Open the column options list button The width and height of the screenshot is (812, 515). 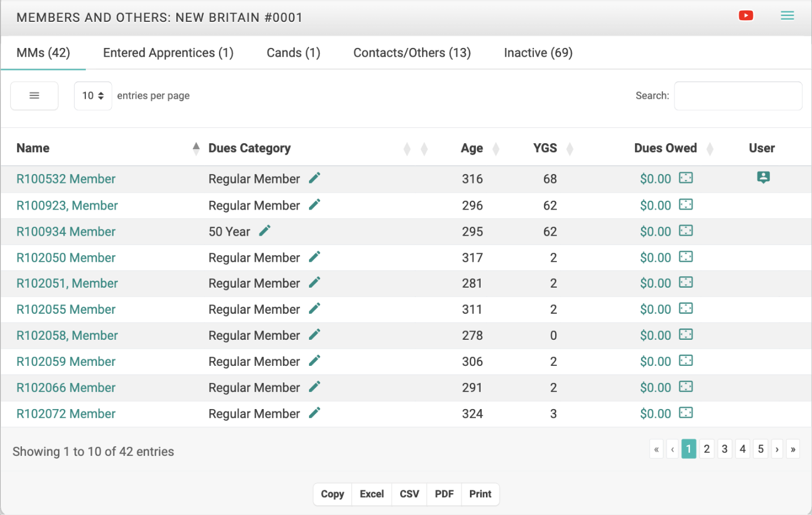point(34,96)
